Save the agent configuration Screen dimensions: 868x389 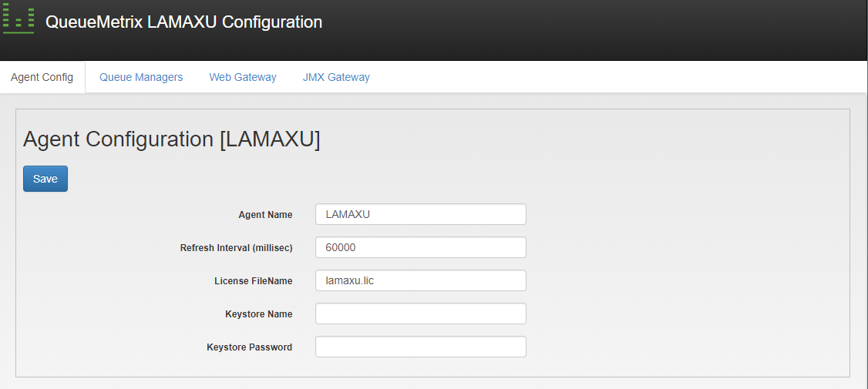click(x=45, y=179)
